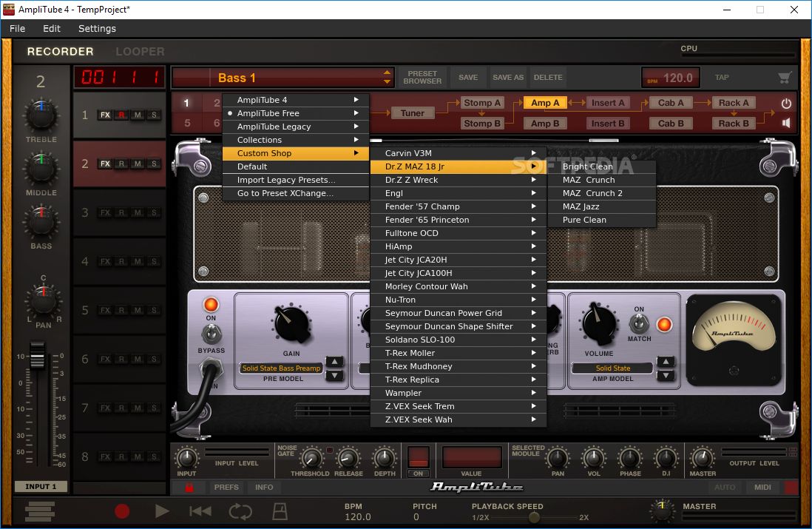Expand the Wampler submenu
The image size is (812, 529).
[459, 393]
